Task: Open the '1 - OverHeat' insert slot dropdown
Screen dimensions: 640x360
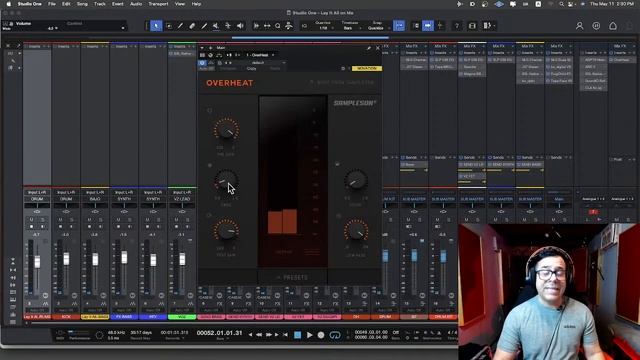Action: [x=260, y=55]
